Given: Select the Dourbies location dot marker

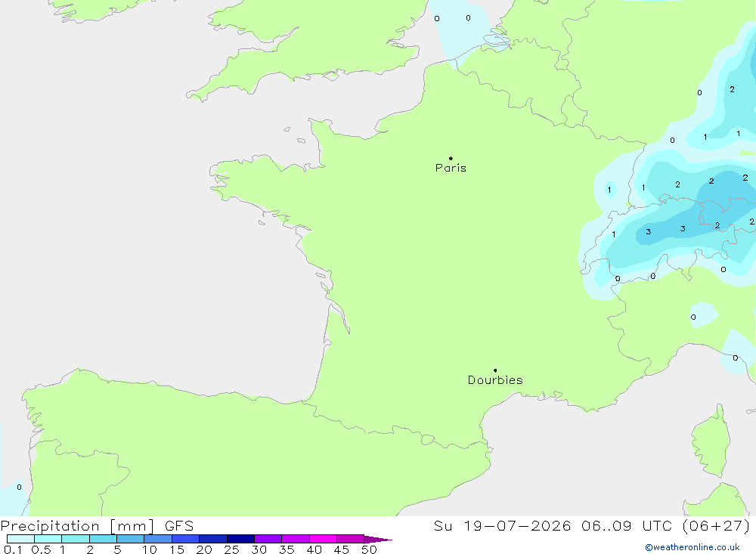Looking at the screenshot, I should [495, 370].
